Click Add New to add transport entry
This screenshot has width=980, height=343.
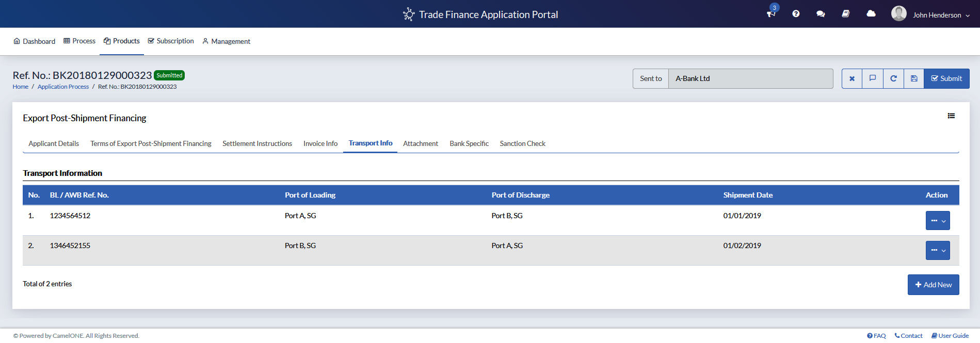(x=933, y=285)
